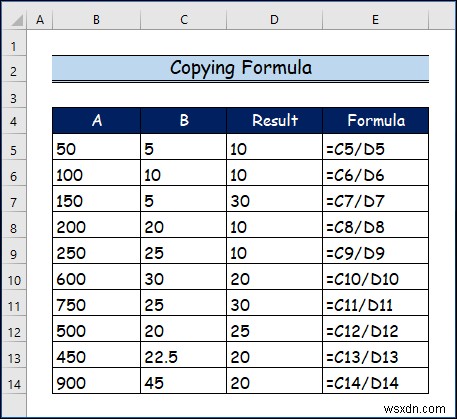457x419 pixels.
Task: Select the cell containing 200
Action: click(97, 225)
